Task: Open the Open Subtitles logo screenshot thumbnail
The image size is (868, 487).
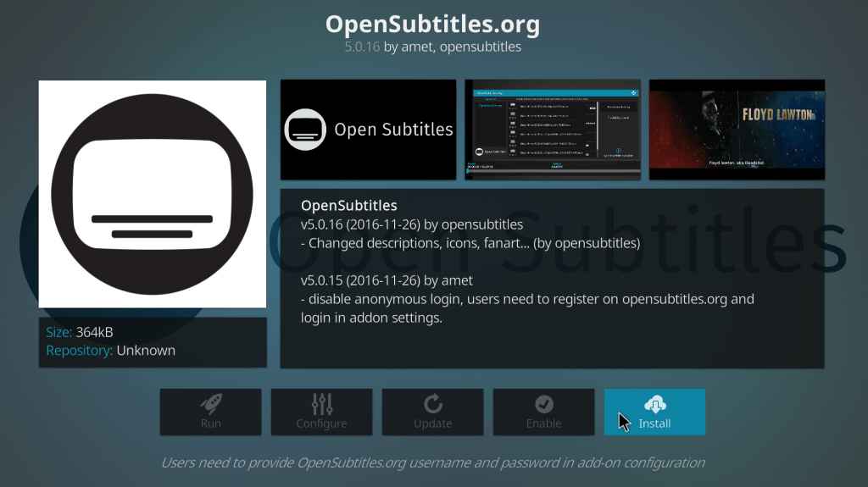Action: tap(368, 130)
